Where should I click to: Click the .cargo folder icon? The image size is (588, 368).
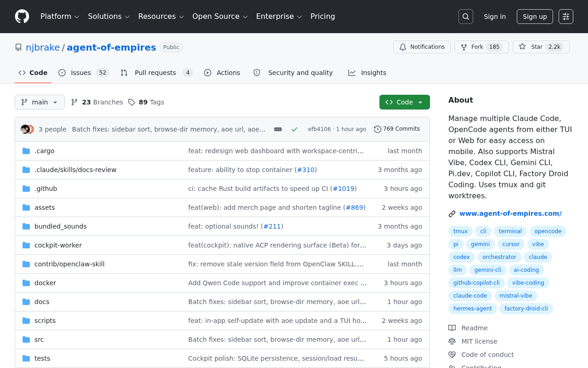click(26, 151)
